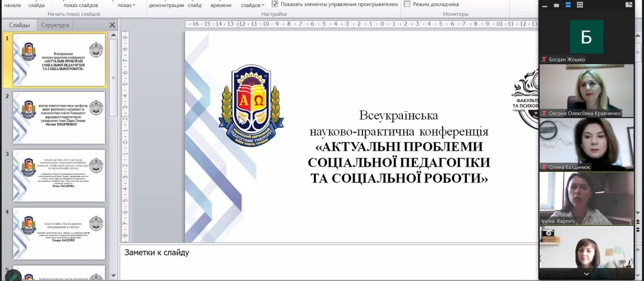Screen dimensions: 644x281
Task: Select Оксана Олексіївна Кравченко video tile
Action: pos(586,90)
